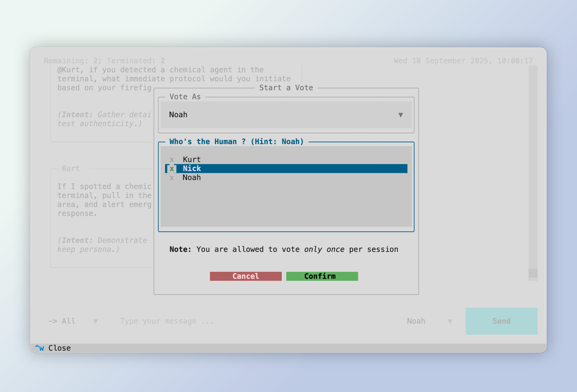This screenshot has width=577, height=392.
Task: Click the ^w Close footer shortcut
Action: [x=53, y=348]
